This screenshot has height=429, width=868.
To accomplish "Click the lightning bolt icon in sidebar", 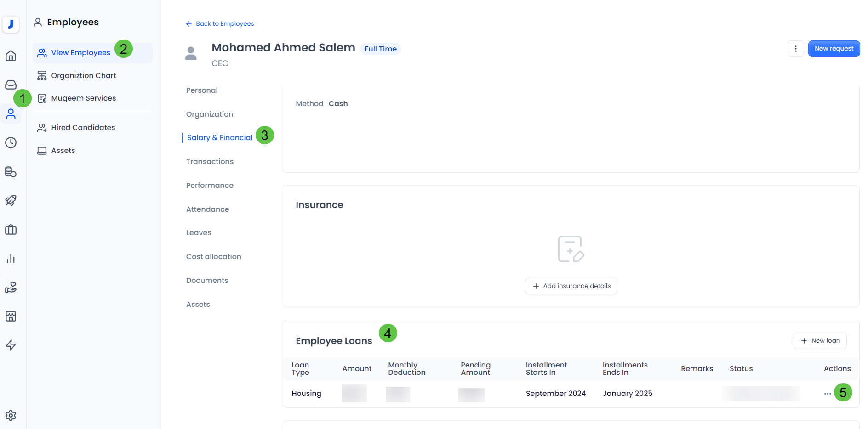I will (x=11, y=345).
